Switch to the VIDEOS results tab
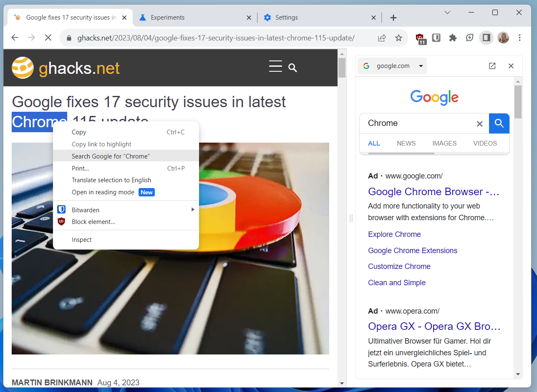 [485, 143]
